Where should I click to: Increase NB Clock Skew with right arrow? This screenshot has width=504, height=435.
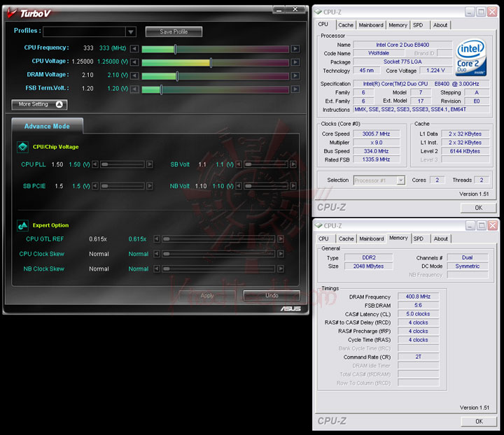tap(281, 269)
